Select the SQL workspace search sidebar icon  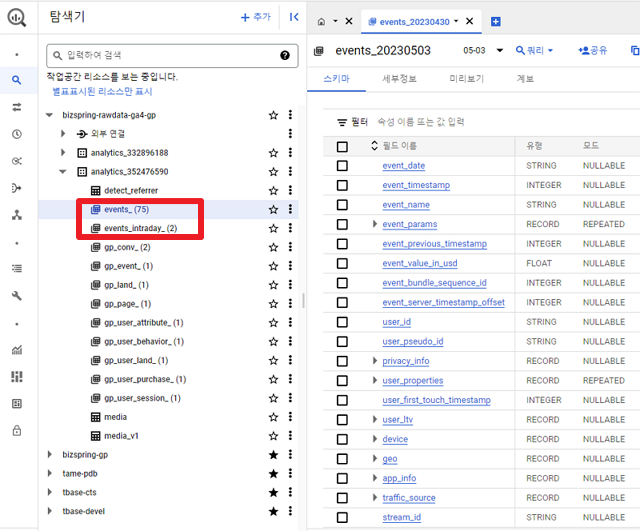point(16,80)
